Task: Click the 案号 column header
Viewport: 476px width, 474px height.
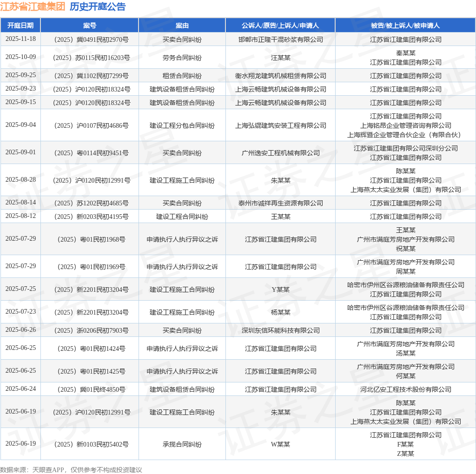Action: [x=90, y=26]
